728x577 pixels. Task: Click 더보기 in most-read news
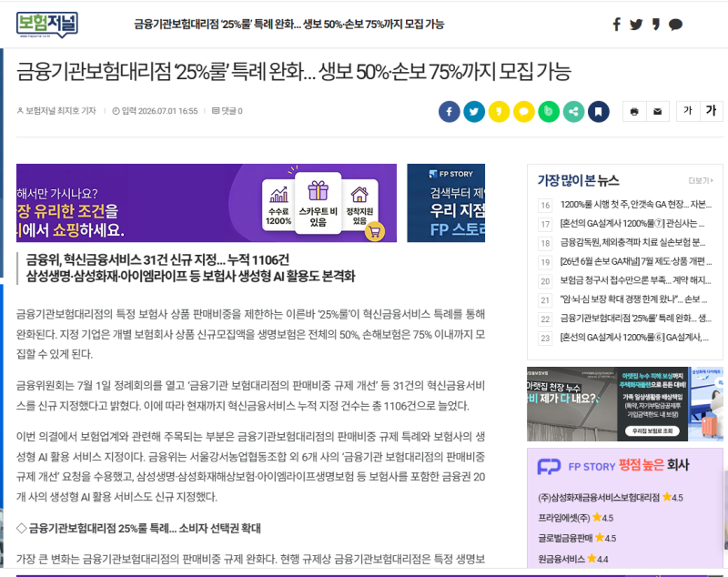tap(700, 180)
